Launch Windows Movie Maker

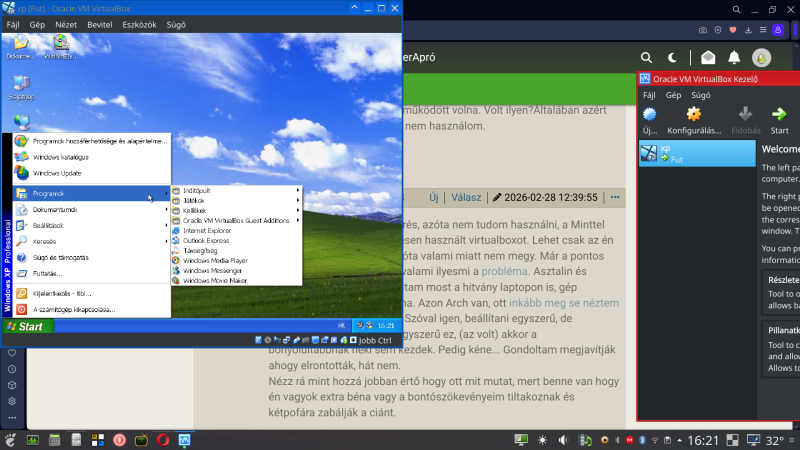click(x=237, y=280)
